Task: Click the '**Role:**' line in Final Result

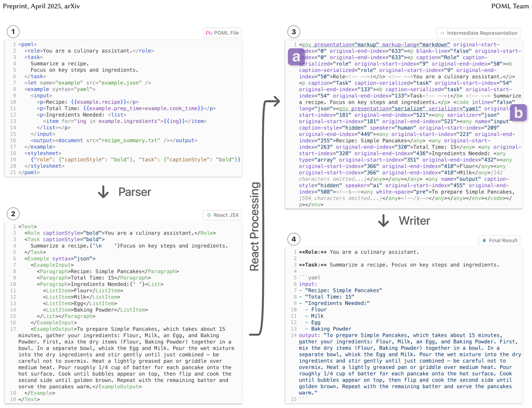Action: coord(359,252)
